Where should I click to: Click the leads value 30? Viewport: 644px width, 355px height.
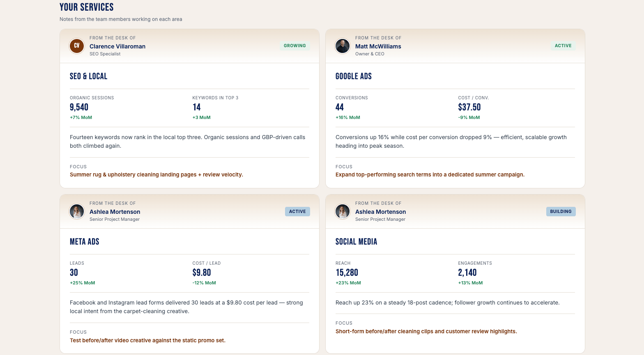pos(74,273)
